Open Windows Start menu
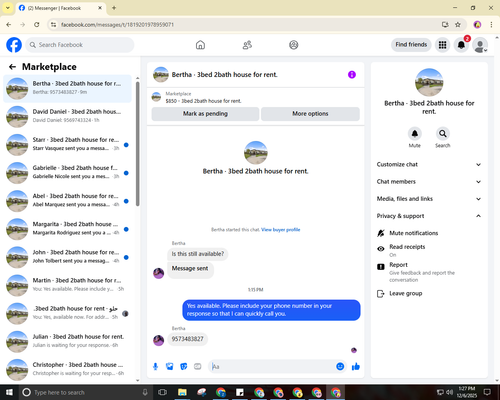The height and width of the screenshot is (400, 500). 9,392
